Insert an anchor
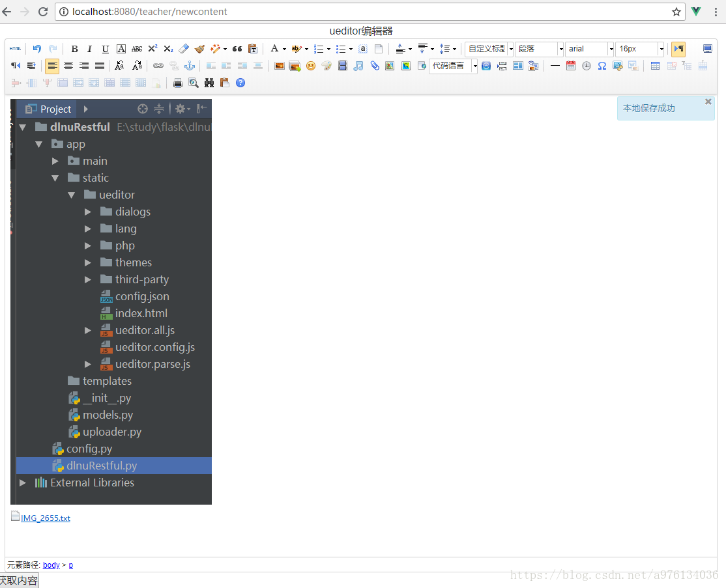 (190, 66)
